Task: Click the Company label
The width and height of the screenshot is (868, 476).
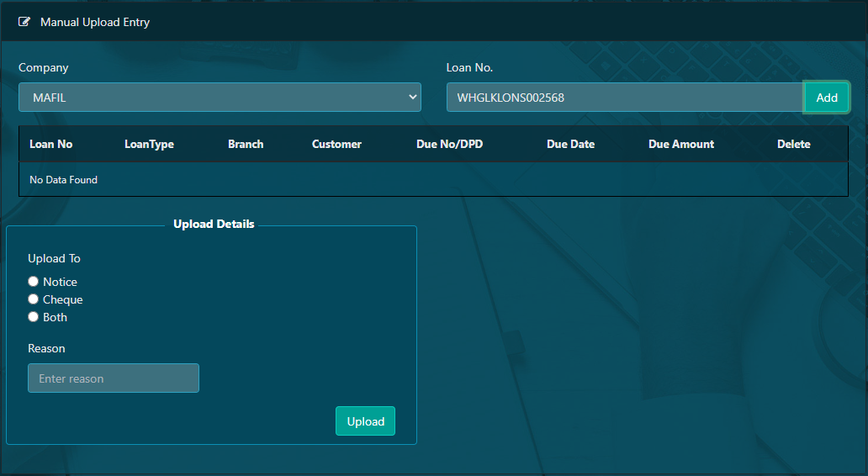Action: [x=43, y=67]
